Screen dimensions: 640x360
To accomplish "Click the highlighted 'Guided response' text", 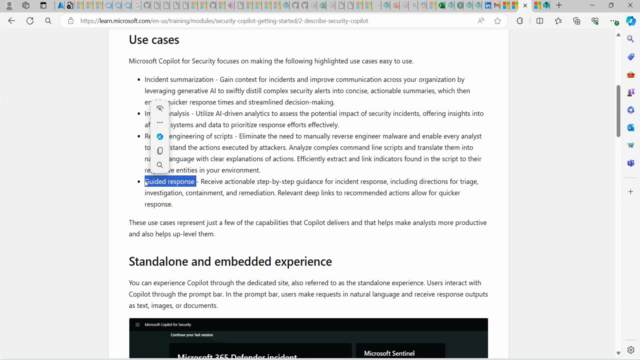I will (170, 181).
